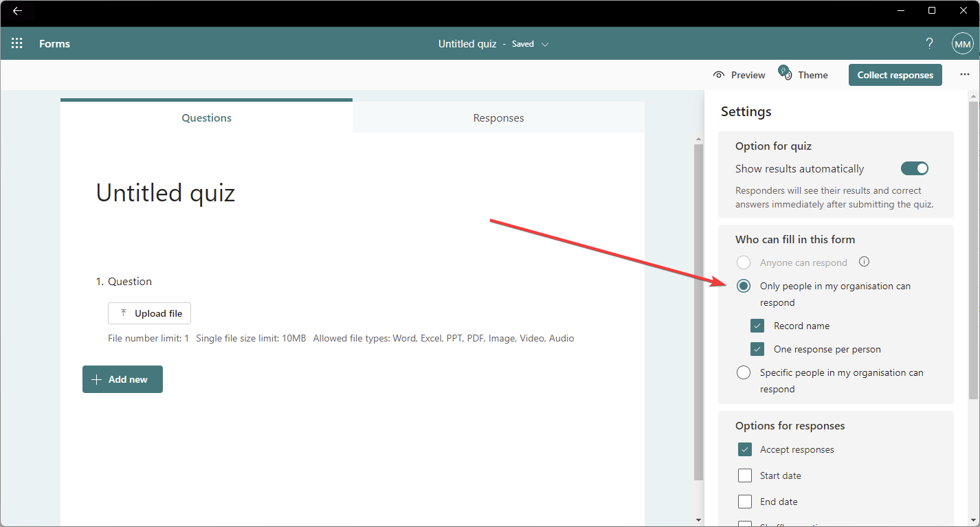Uncheck the Accept responses checkbox
The width and height of the screenshot is (980, 527).
click(745, 449)
